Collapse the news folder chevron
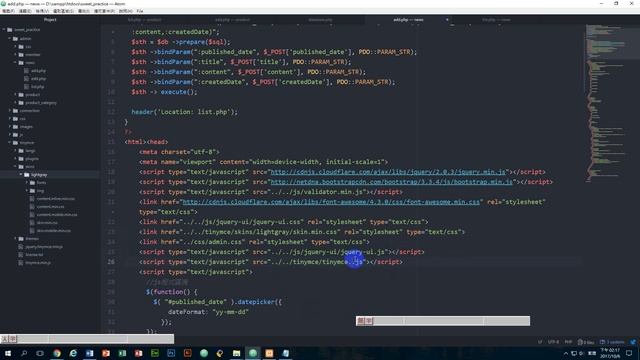Viewport: 640px width, 360px height. click(x=16, y=63)
